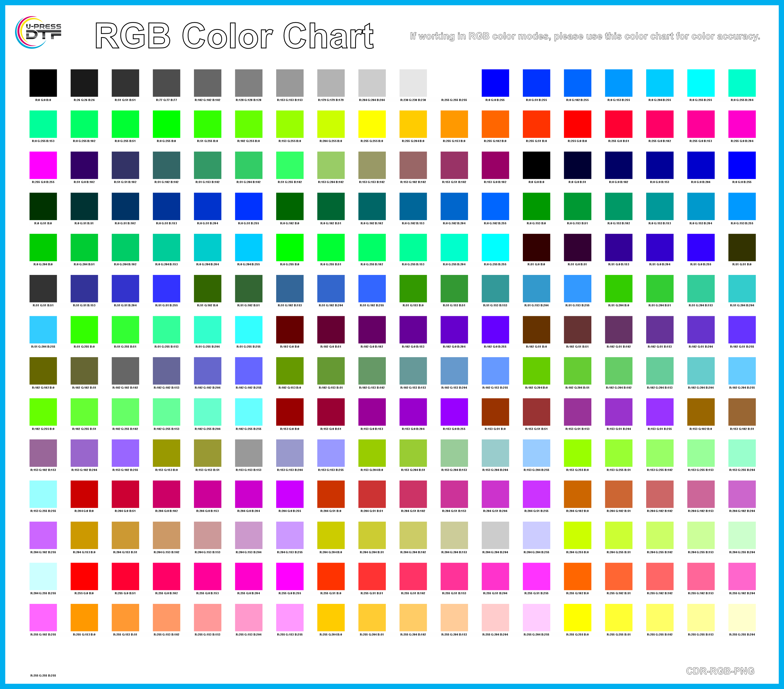Choose the R:102 G:0 B:0 maroon swatch
This screenshot has height=689, width=784.
(290, 330)
